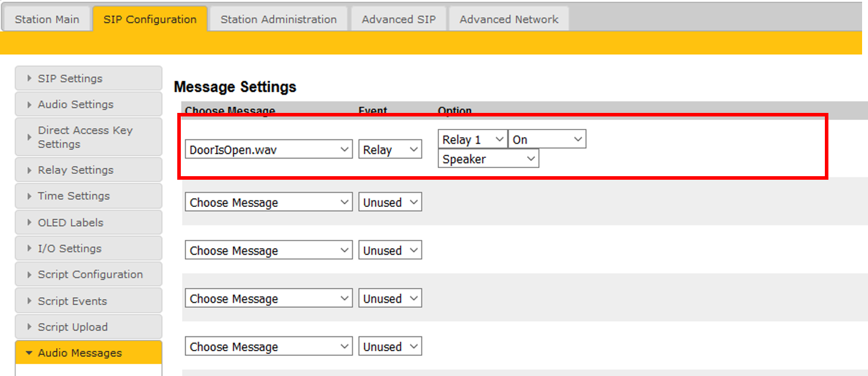The width and height of the screenshot is (868, 376).
Task: Go to the Advanced SIP tab
Action: [x=399, y=19]
